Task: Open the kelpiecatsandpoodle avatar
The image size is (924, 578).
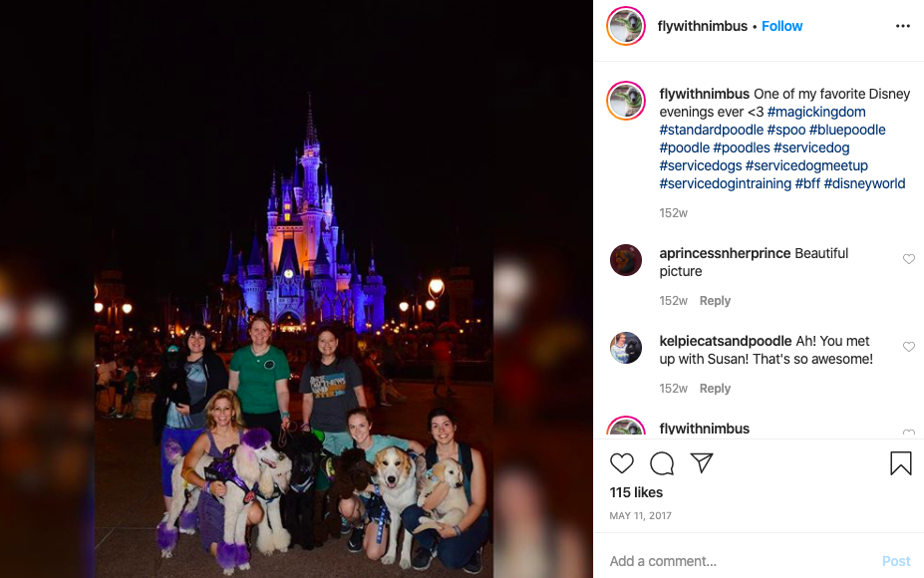Action: [x=626, y=348]
